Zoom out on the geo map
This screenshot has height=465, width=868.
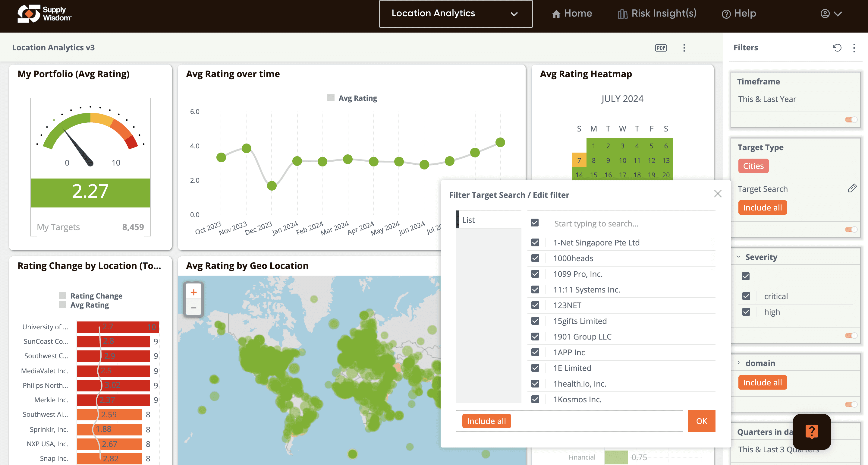point(193,308)
